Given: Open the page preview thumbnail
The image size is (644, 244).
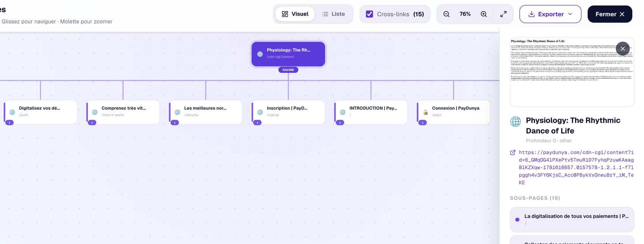Looking at the screenshot, I should pos(572,72).
